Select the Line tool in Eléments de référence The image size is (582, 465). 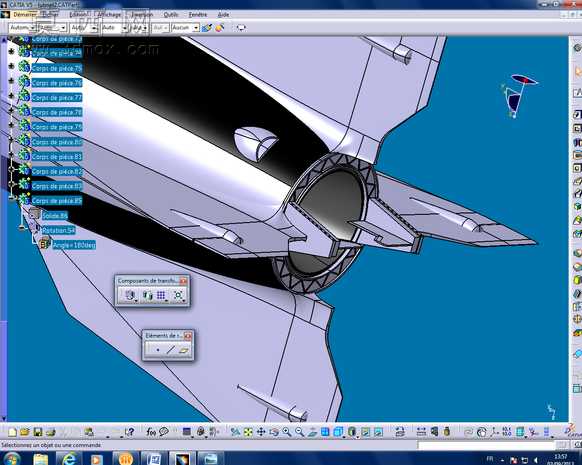(x=170, y=350)
